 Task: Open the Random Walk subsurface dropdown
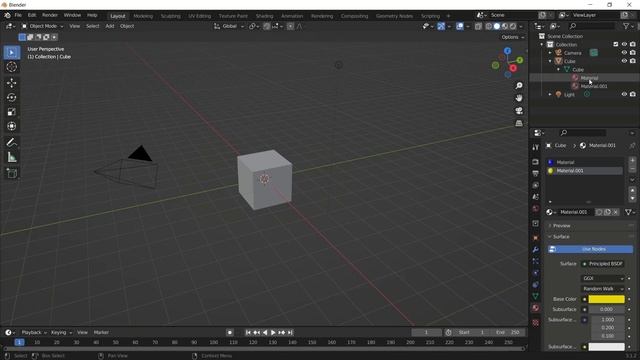[602, 289]
